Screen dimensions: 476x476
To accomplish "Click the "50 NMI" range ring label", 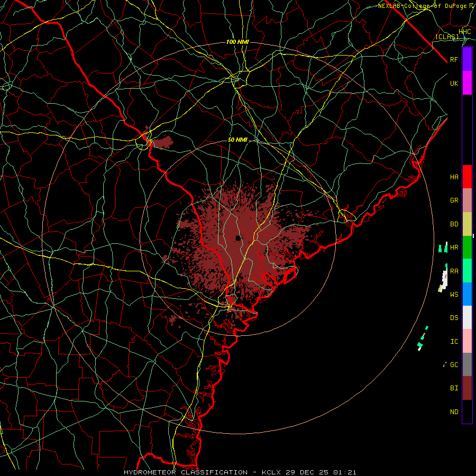I will click(x=237, y=140).
